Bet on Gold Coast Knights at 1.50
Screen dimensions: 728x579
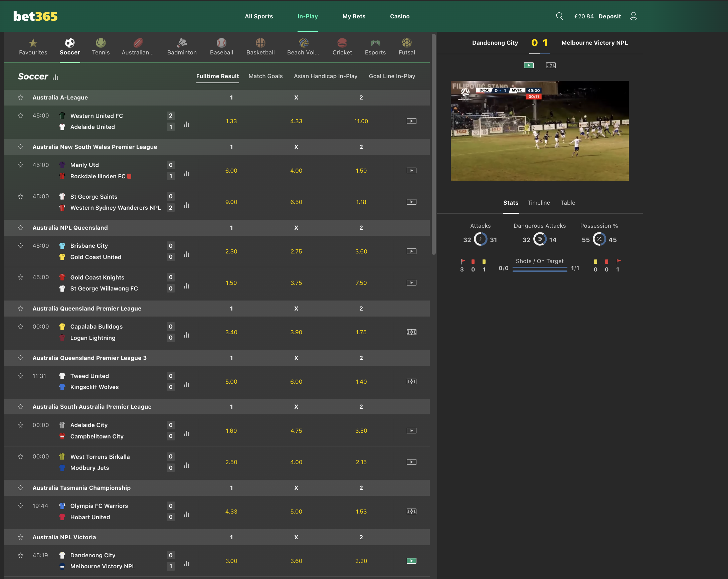coord(231,283)
